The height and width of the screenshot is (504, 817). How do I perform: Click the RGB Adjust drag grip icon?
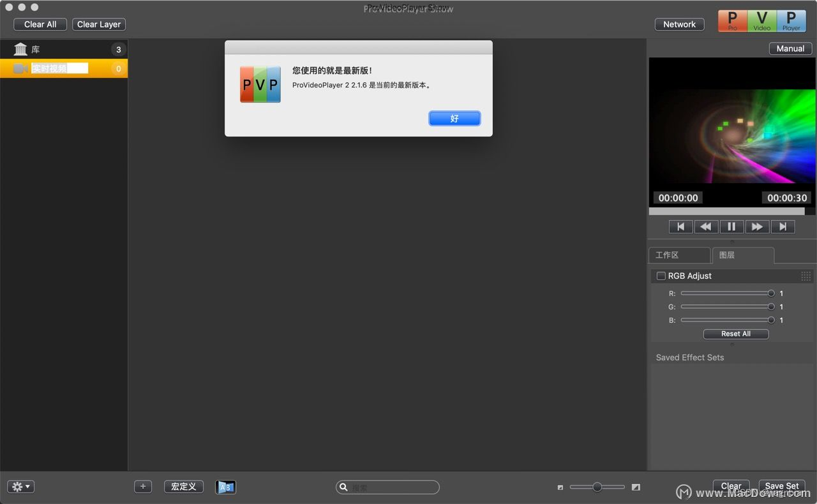806,276
